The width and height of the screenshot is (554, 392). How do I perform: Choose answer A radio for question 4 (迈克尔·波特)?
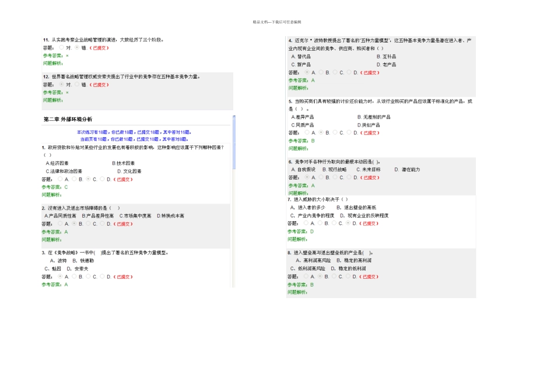tap(307, 72)
